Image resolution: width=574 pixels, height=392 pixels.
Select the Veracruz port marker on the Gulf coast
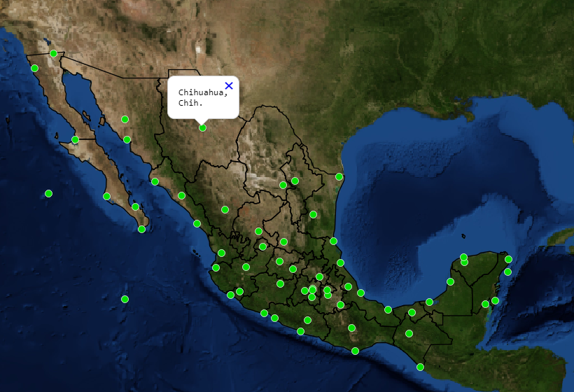pos(360,293)
